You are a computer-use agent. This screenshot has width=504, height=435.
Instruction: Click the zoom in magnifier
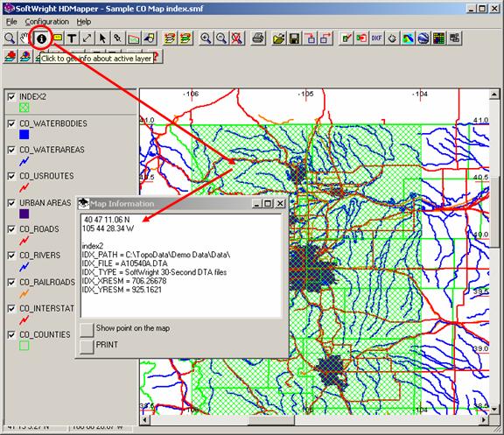(206, 39)
